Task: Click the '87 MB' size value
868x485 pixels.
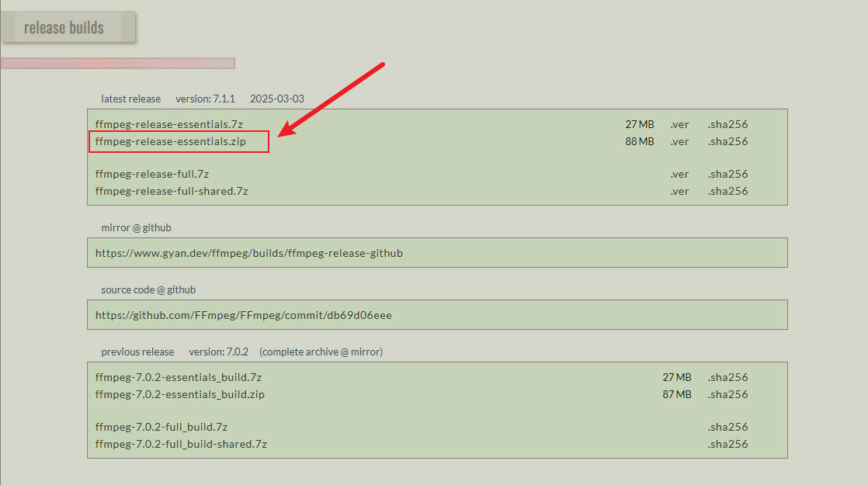Action: (676, 394)
